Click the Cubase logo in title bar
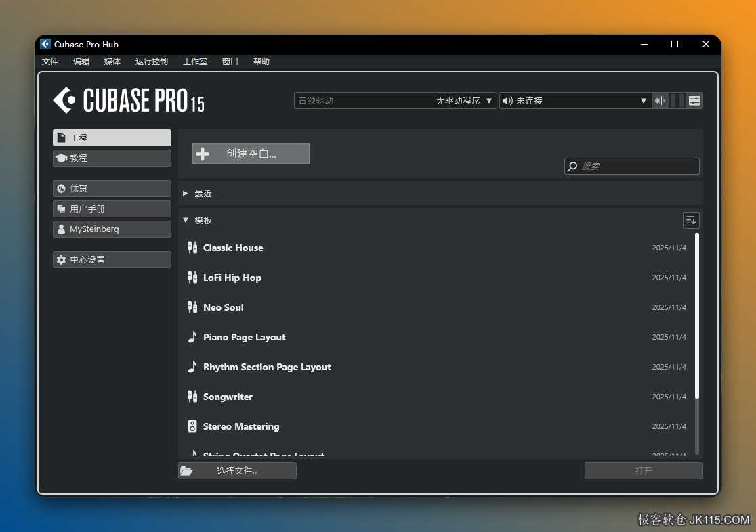 point(45,44)
